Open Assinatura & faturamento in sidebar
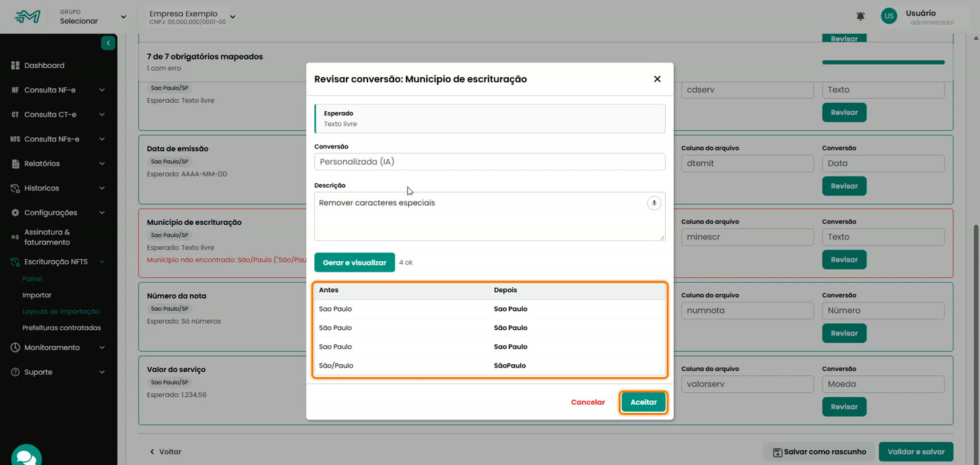This screenshot has height=465, width=980. (47, 237)
